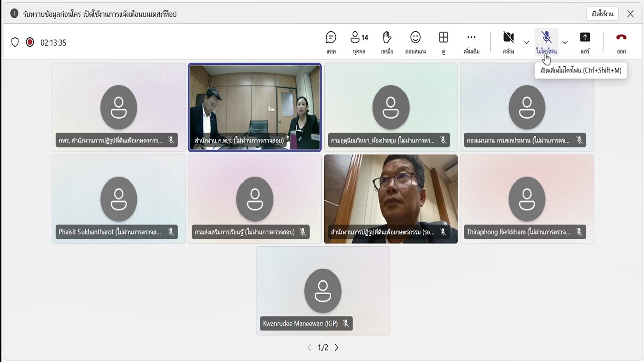Screen dimensions: 644x362
Task: Click the red recording indicator
Action: (30, 42)
